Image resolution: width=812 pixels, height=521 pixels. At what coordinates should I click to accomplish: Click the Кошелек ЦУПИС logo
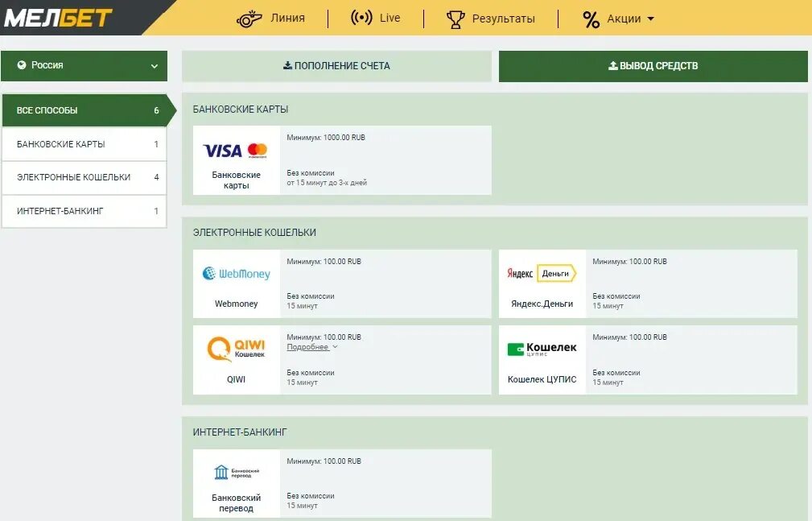click(542, 349)
